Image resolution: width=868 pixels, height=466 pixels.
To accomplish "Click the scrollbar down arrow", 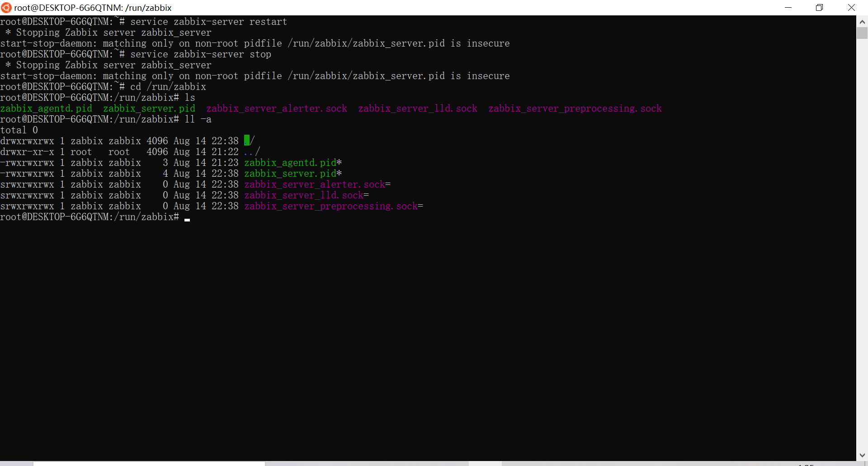I will click(x=862, y=455).
